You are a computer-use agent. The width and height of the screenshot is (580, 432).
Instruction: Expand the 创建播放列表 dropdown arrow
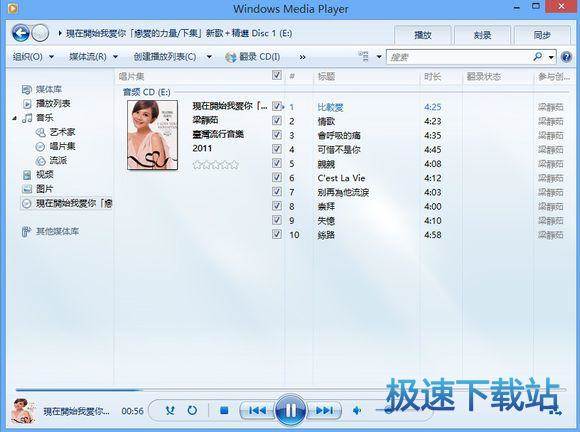click(x=209, y=57)
